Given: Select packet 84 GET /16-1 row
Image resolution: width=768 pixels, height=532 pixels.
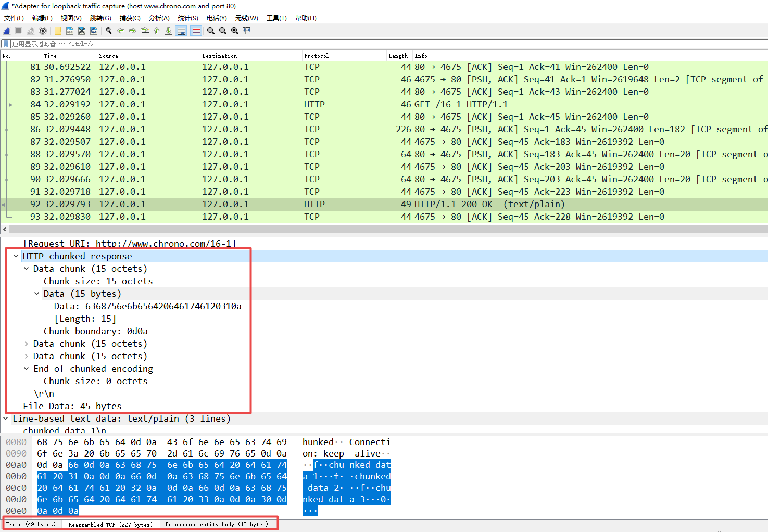Looking at the screenshot, I should 384,104.
